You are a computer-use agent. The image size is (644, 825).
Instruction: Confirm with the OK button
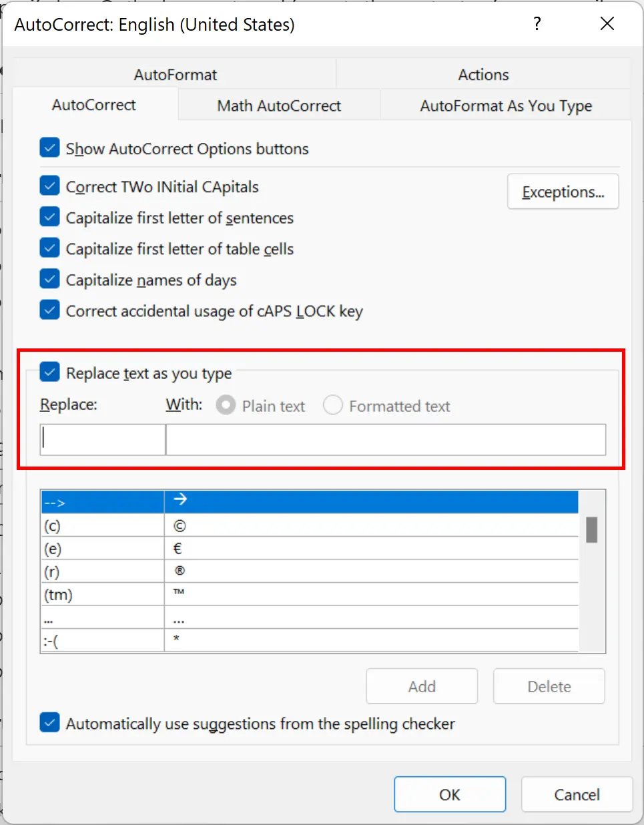pos(449,794)
